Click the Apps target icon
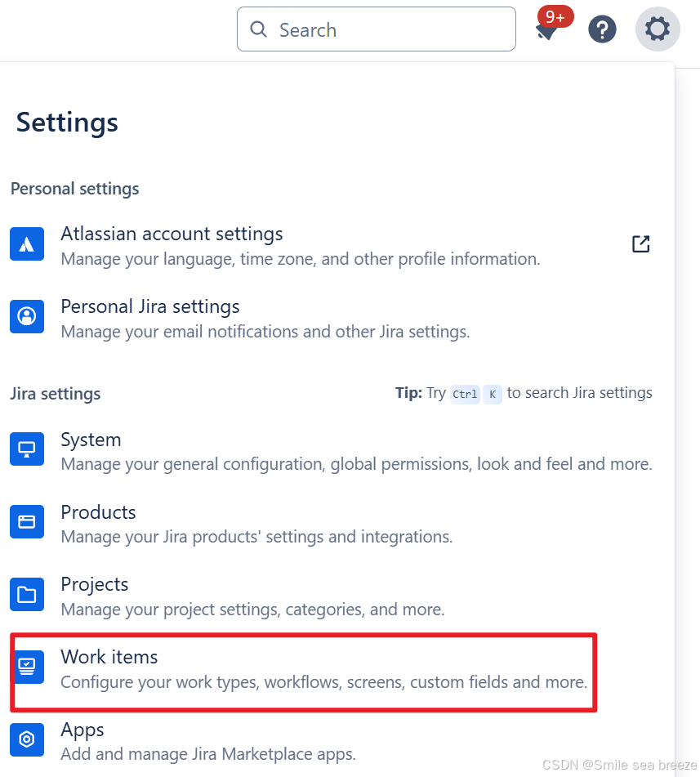This screenshot has width=700, height=777. coord(27,739)
